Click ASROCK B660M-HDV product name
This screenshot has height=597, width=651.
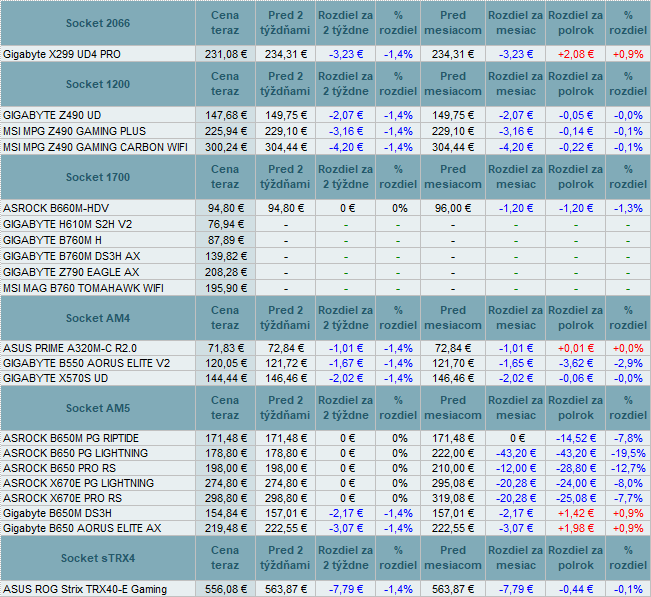tap(56, 208)
